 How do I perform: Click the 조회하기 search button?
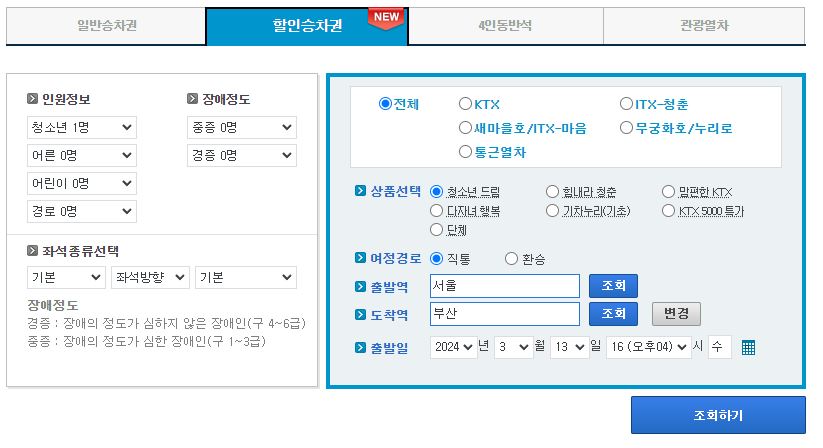coord(718,415)
